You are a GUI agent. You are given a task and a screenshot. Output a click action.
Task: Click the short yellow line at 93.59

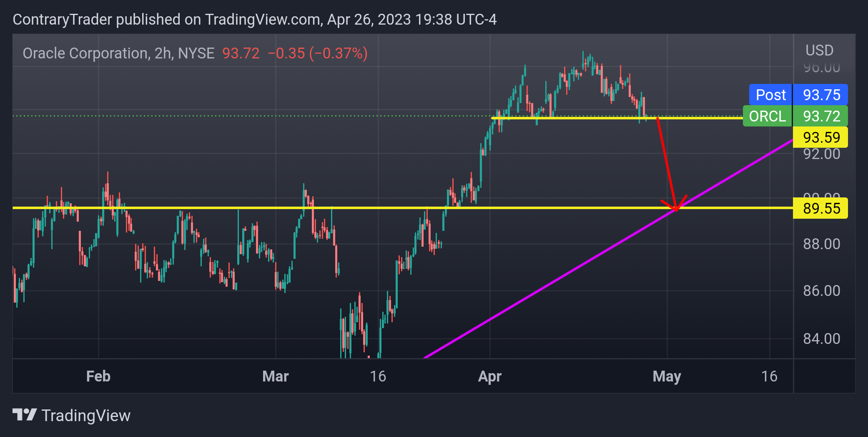(x=617, y=118)
